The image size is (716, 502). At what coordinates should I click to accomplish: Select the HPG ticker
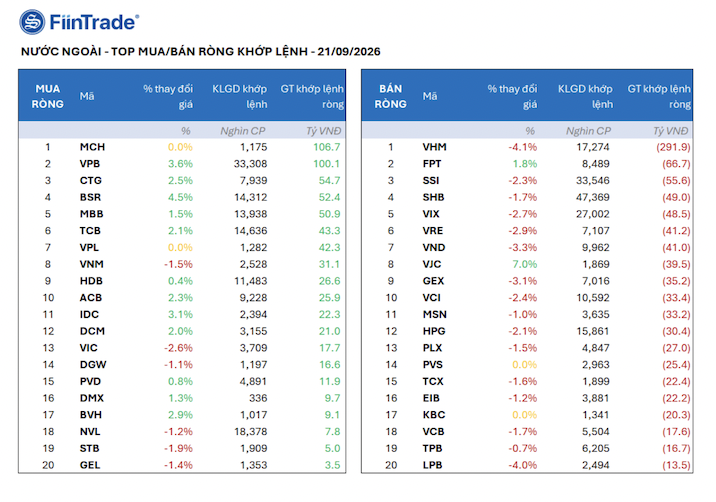[x=434, y=331]
